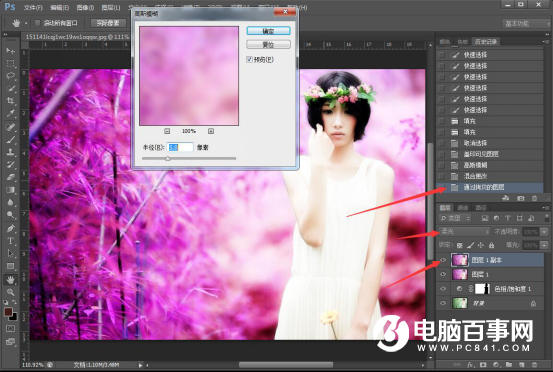The height and width of the screenshot is (372, 553).
Task: Select the Pen tool
Action: pyautogui.click(x=10, y=228)
